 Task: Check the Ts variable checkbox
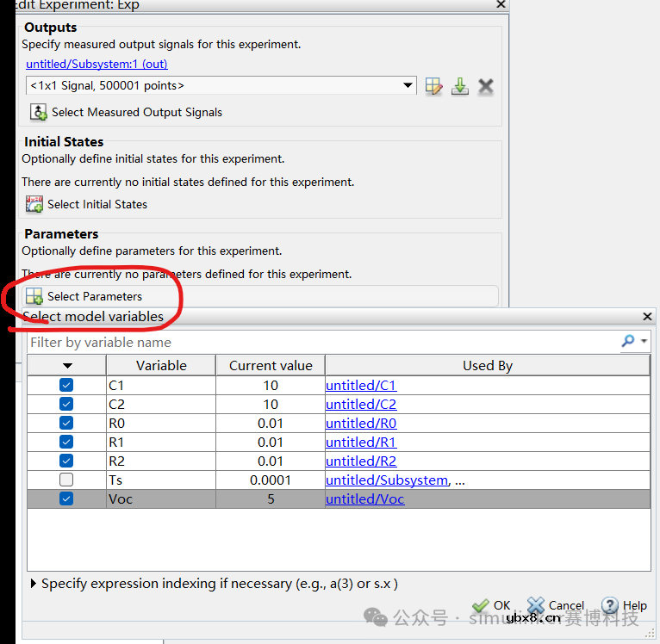click(66, 480)
